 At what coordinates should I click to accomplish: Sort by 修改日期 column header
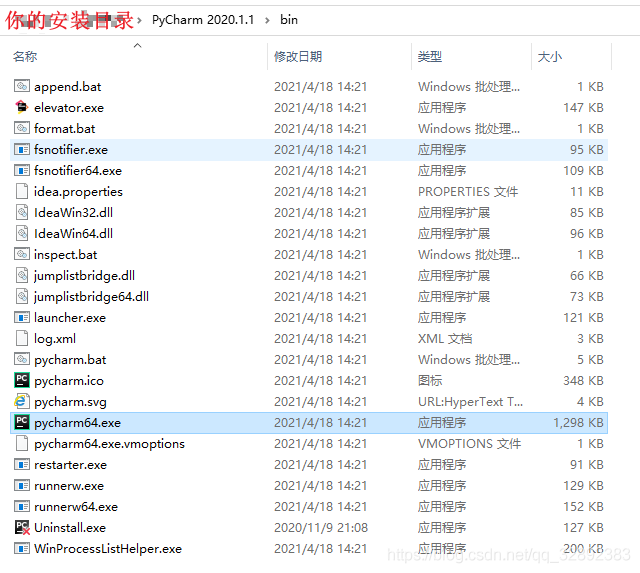298,56
